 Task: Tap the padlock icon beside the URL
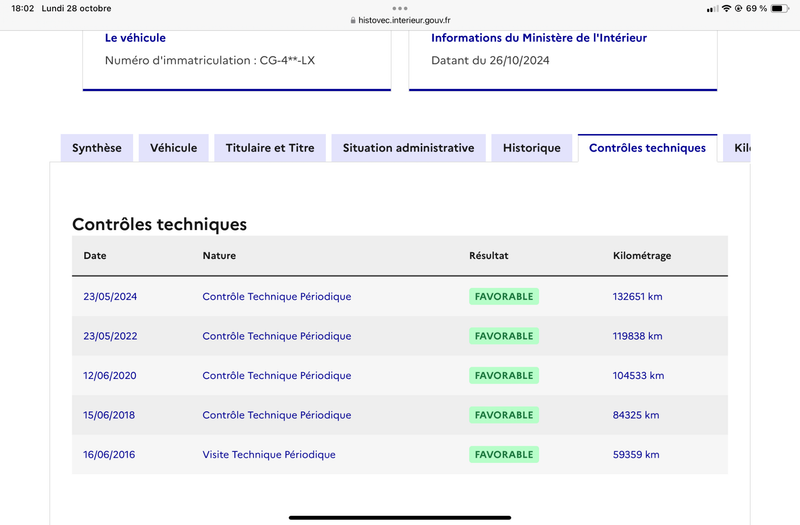[x=353, y=20]
